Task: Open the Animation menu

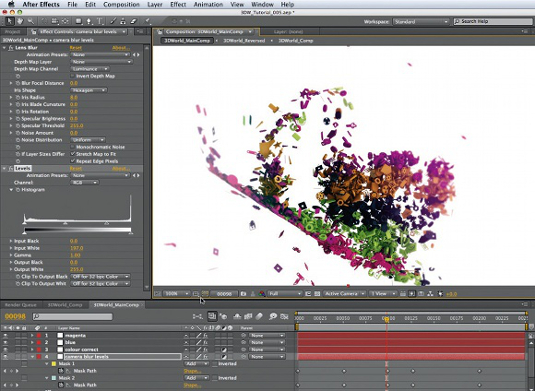Action: (x=208, y=4)
